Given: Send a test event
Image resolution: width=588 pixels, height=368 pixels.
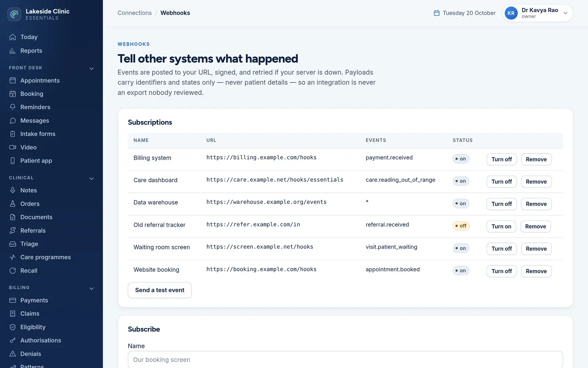Looking at the screenshot, I should point(159,290).
